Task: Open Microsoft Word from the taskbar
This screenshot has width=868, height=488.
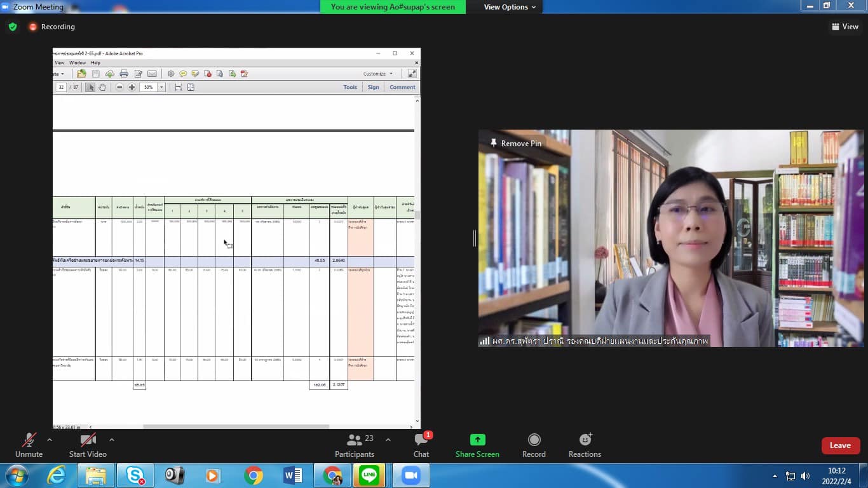Action: click(293, 475)
